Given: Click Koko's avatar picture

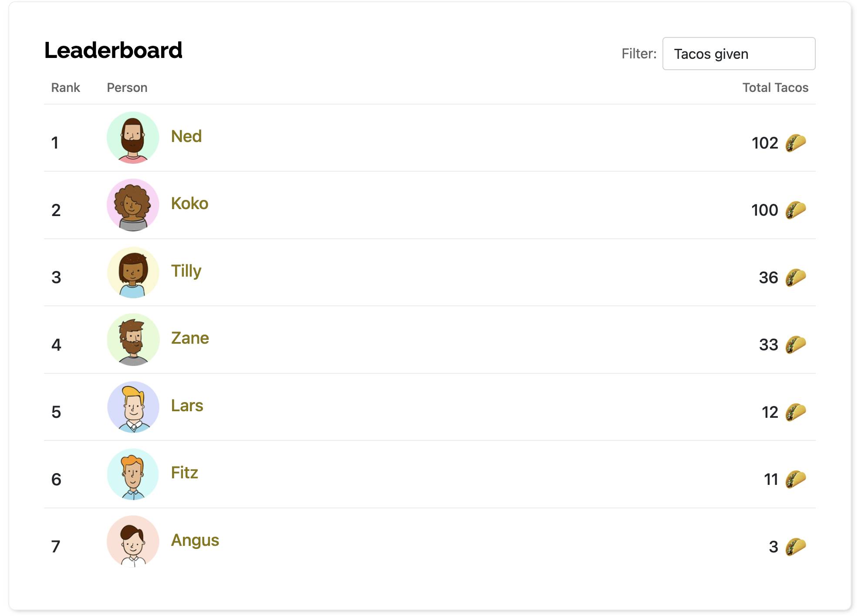Looking at the screenshot, I should click(x=133, y=204).
